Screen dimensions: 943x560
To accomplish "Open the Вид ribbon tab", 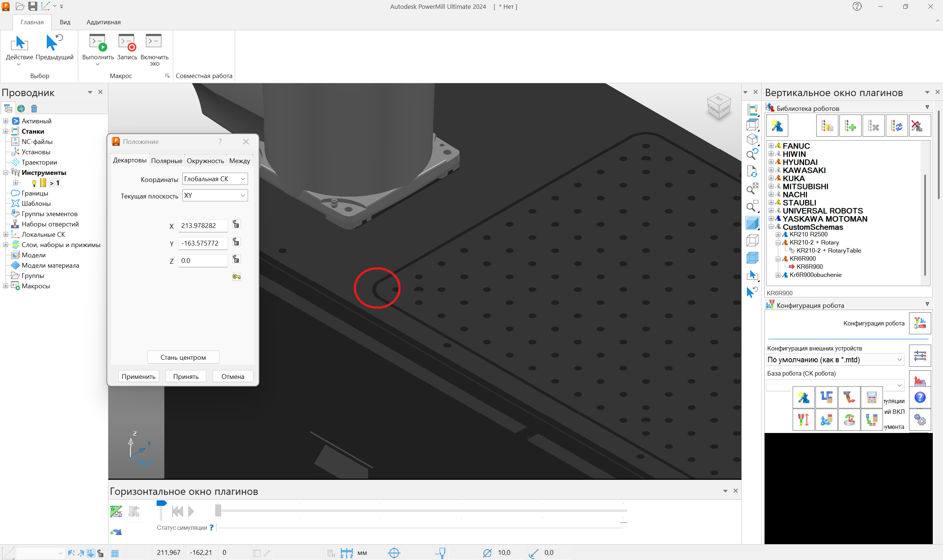I will pyautogui.click(x=65, y=22).
